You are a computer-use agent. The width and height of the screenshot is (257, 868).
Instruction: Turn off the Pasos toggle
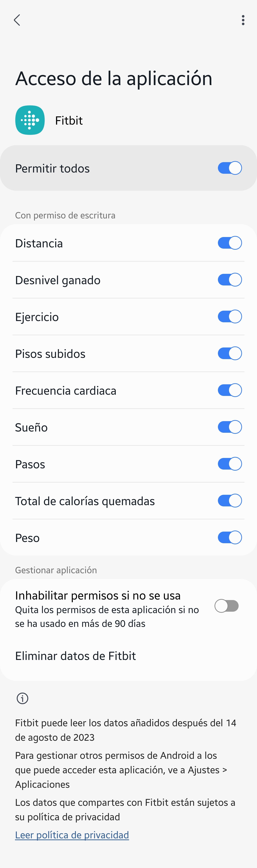click(230, 464)
